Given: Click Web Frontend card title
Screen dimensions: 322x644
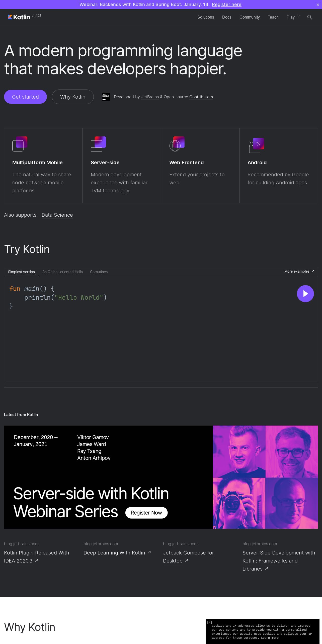Looking at the screenshot, I should [x=186, y=163].
